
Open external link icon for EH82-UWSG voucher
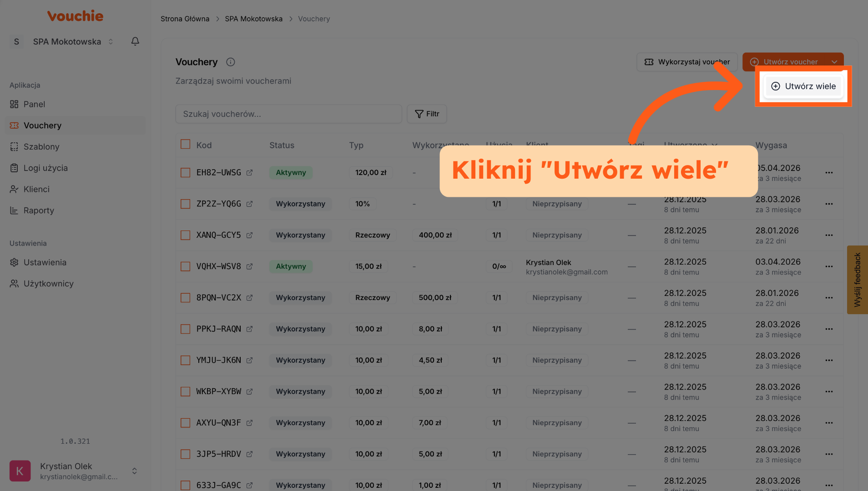pos(249,173)
